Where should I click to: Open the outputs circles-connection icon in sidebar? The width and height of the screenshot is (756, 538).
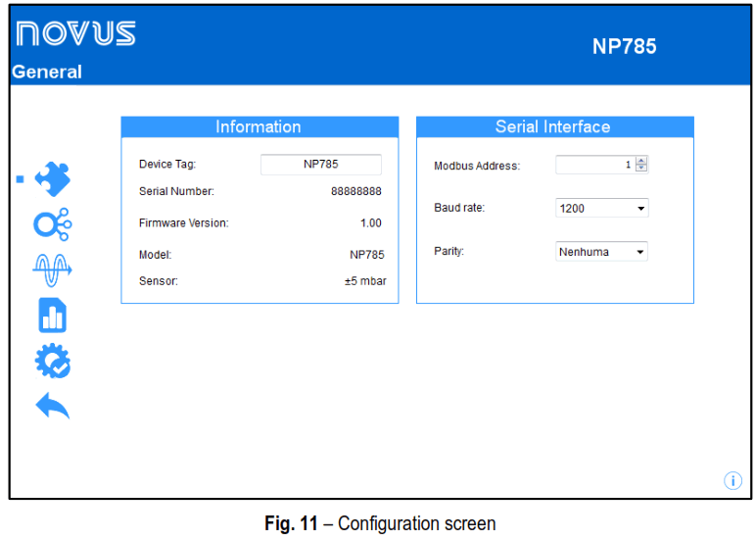coord(53,224)
